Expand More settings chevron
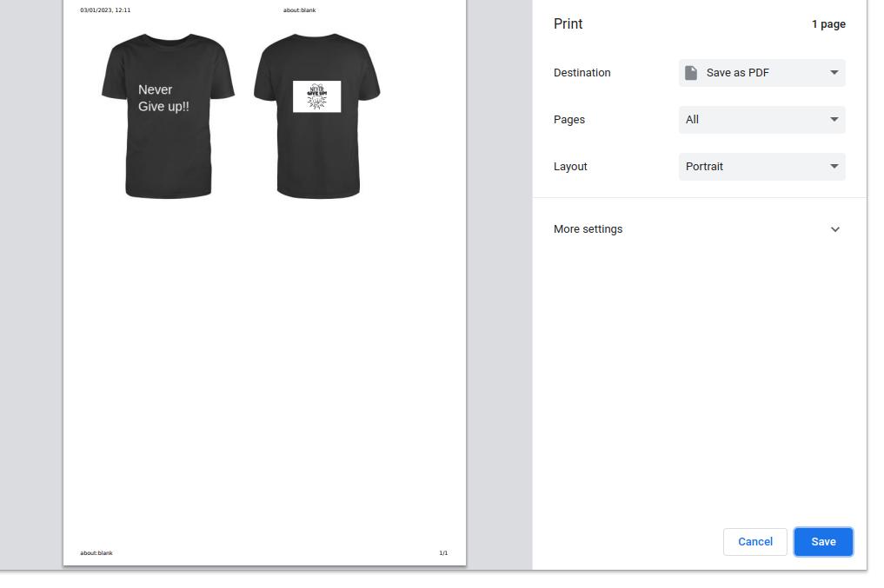 (x=835, y=229)
